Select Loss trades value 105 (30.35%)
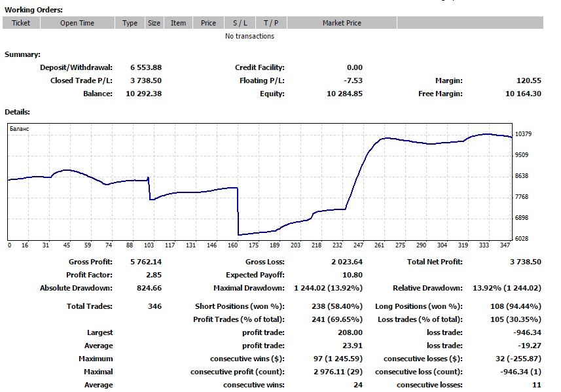Image resolution: width=561 pixels, height=392 pixels. [516, 319]
